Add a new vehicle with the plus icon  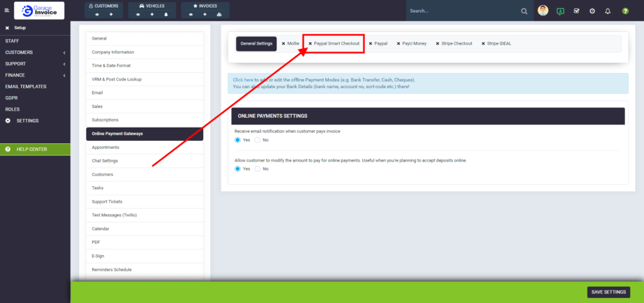coord(152,14)
